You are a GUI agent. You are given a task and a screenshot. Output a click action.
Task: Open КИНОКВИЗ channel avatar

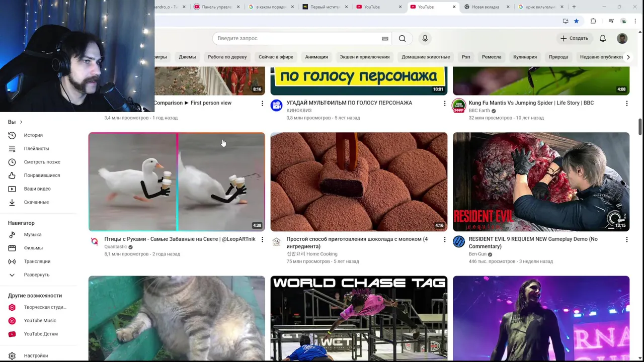tap(276, 105)
